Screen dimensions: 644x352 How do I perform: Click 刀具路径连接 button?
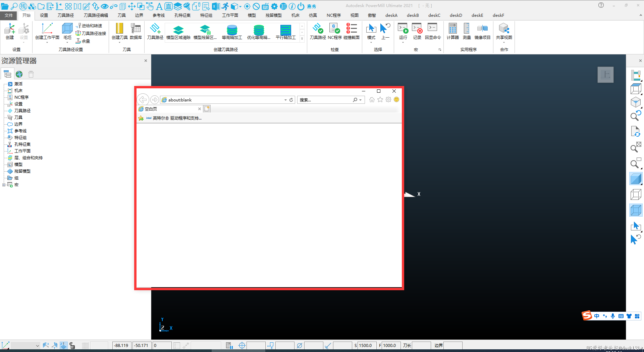pyautogui.click(x=91, y=33)
